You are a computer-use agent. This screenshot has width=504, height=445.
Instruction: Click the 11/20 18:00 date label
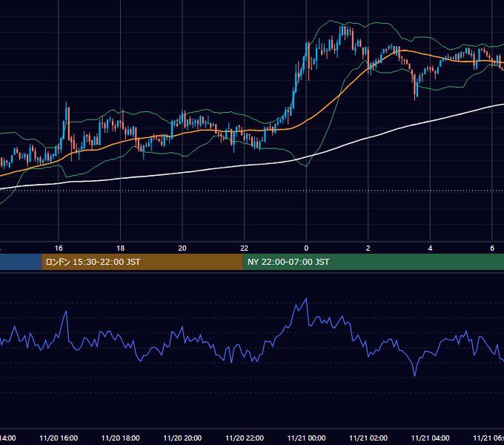121,438
